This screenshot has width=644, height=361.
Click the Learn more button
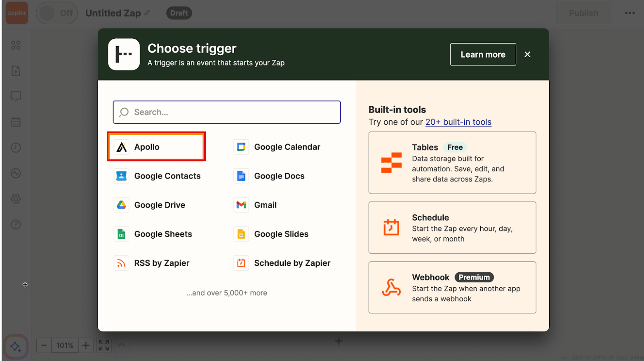click(483, 54)
